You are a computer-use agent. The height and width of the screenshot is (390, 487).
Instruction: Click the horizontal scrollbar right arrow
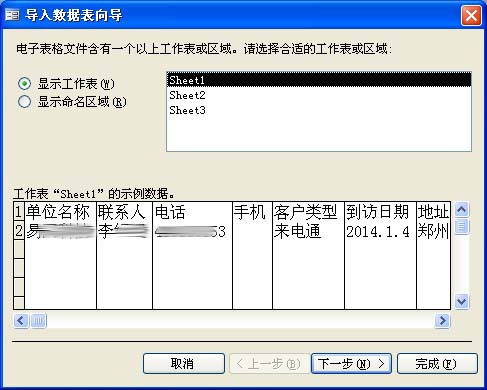point(442,321)
